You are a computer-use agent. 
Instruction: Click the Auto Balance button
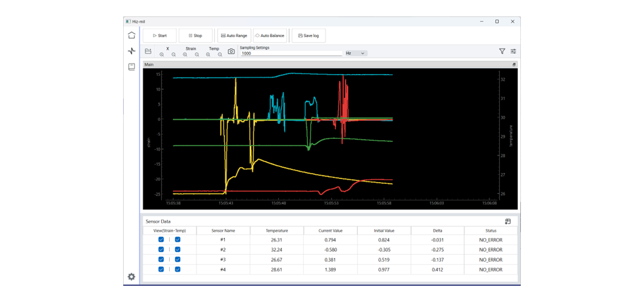(x=270, y=36)
